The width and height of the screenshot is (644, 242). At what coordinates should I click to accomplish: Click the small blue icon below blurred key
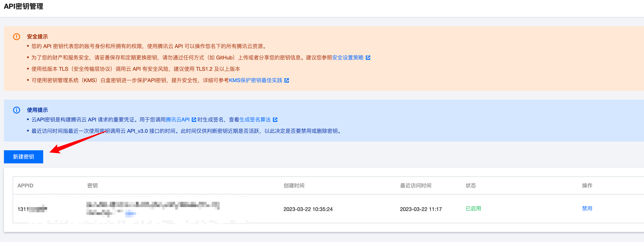coord(130,213)
